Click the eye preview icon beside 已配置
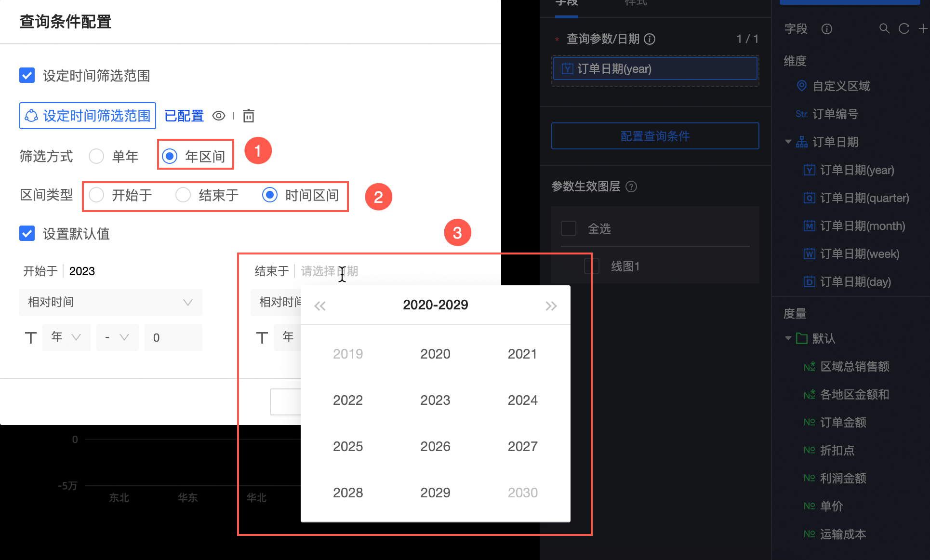This screenshot has height=560, width=930. [219, 116]
